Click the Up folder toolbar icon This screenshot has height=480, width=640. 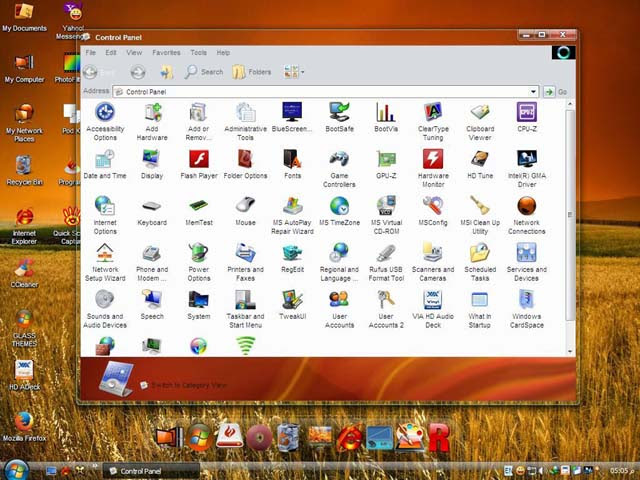pos(166,72)
